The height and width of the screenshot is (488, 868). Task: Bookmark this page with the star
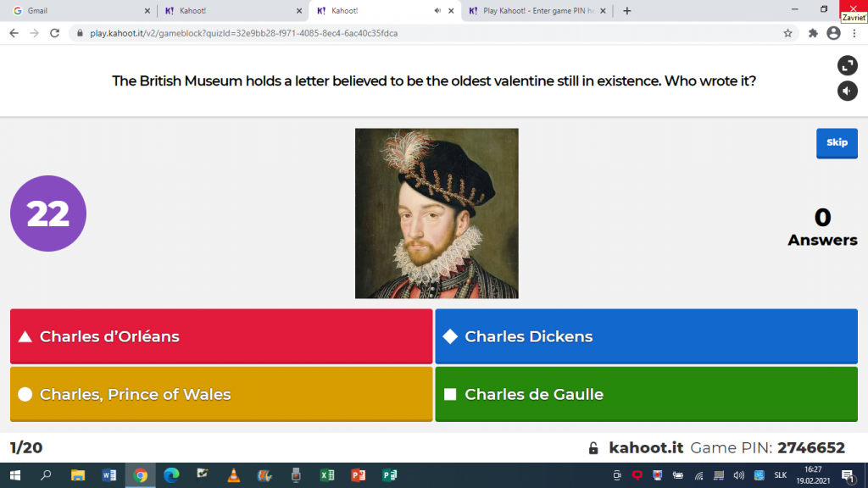click(x=787, y=33)
